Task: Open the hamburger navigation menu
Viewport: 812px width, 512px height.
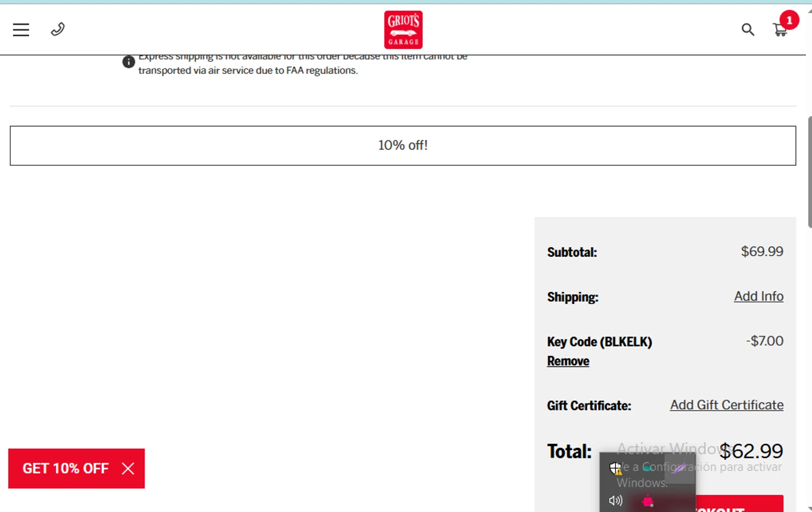Action: click(21, 30)
